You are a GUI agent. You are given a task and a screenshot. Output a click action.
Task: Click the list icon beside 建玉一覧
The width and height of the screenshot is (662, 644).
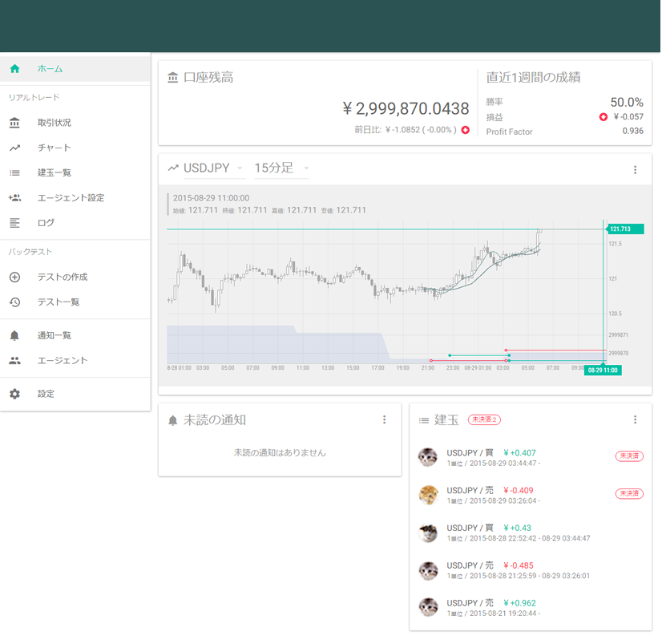14,172
